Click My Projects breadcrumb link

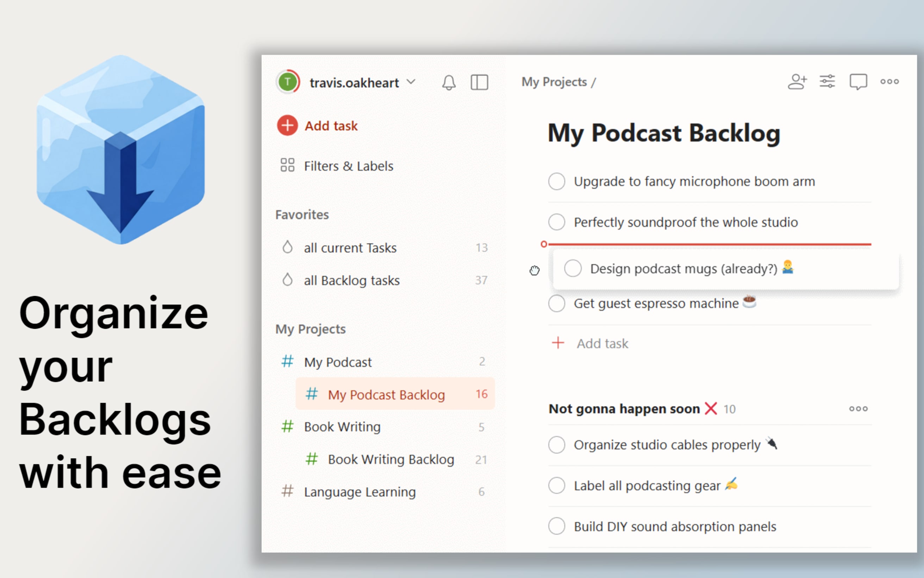(x=554, y=82)
